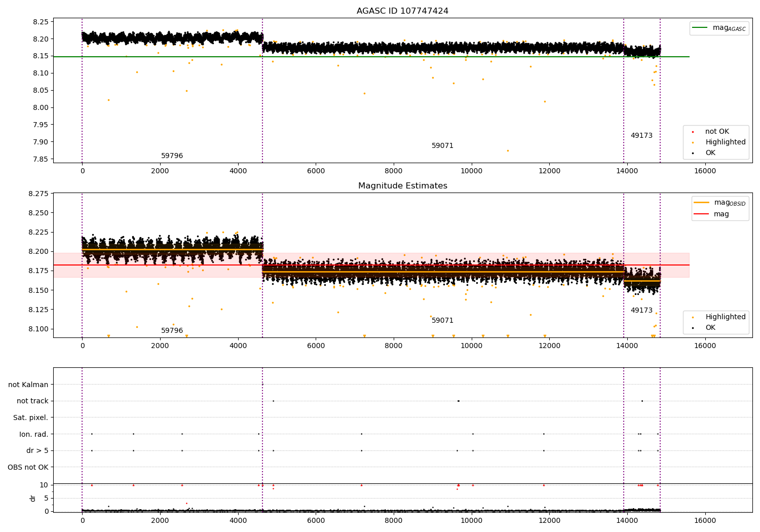Click the mag OBSID legend entry in middle plot
This screenshot has height=532, width=760.
pyautogui.click(x=730, y=203)
